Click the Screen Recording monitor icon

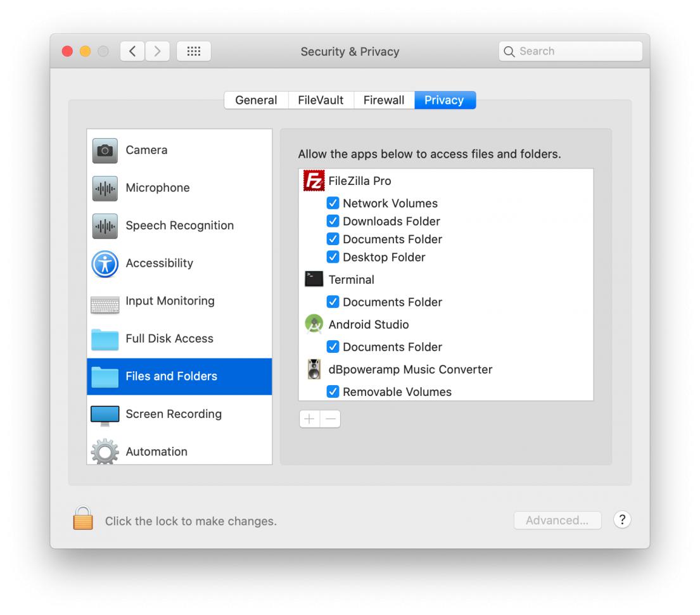click(x=105, y=414)
